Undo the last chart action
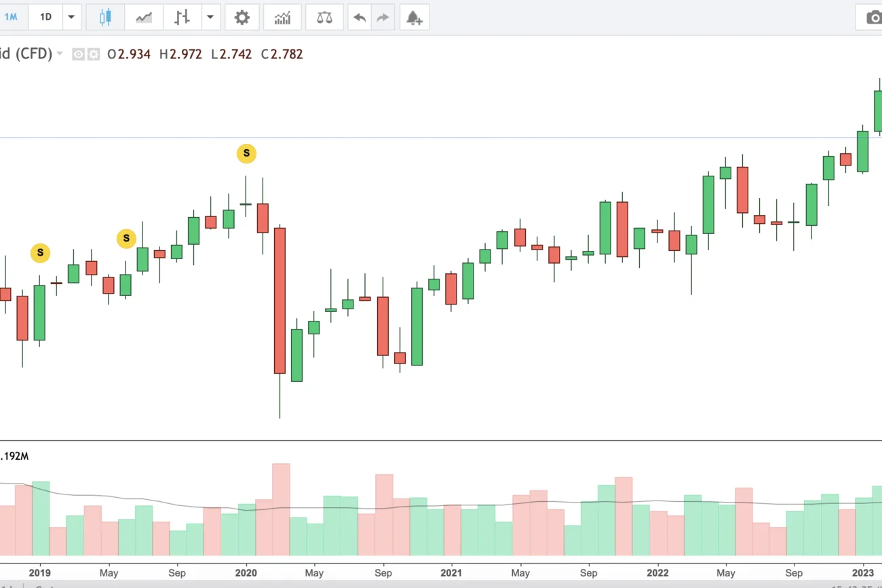 (x=360, y=18)
